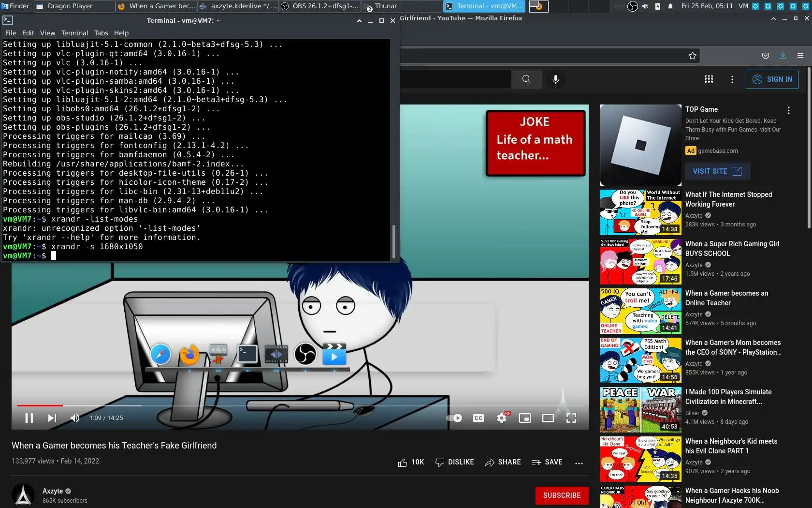Launch OBS Studio from the dock
This screenshot has height=508, width=812.
[305, 355]
